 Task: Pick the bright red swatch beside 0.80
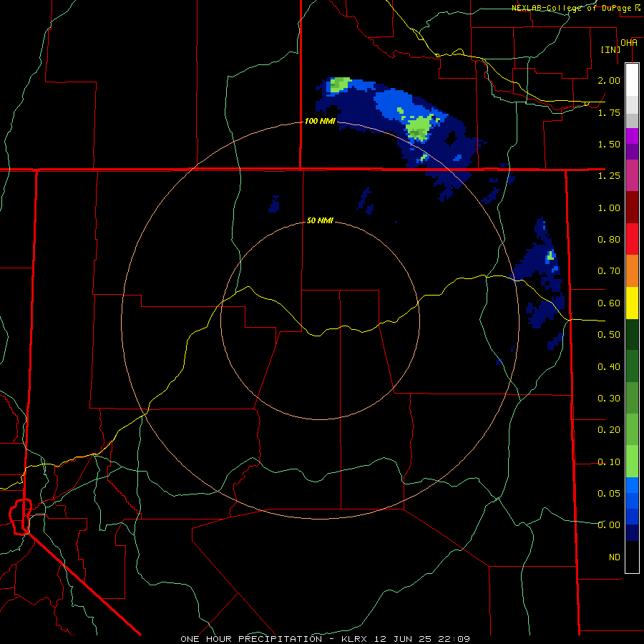[x=632, y=240]
